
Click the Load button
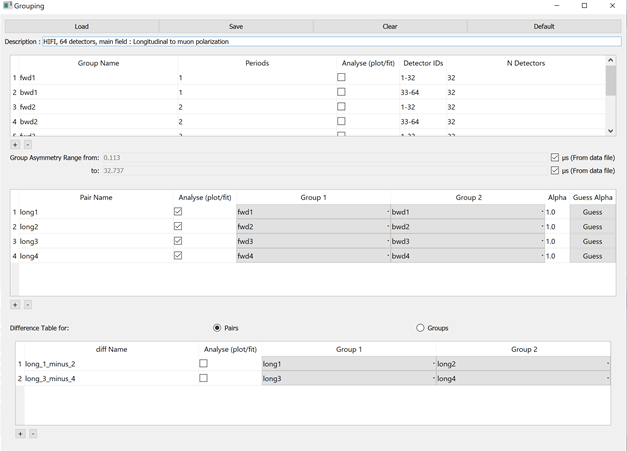tap(82, 27)
